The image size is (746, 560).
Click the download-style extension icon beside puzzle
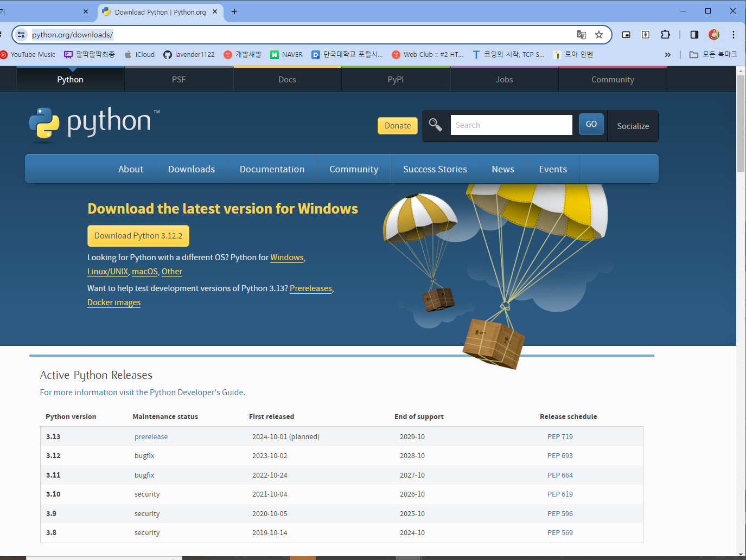pyautogui.click(x=646, y=35)
